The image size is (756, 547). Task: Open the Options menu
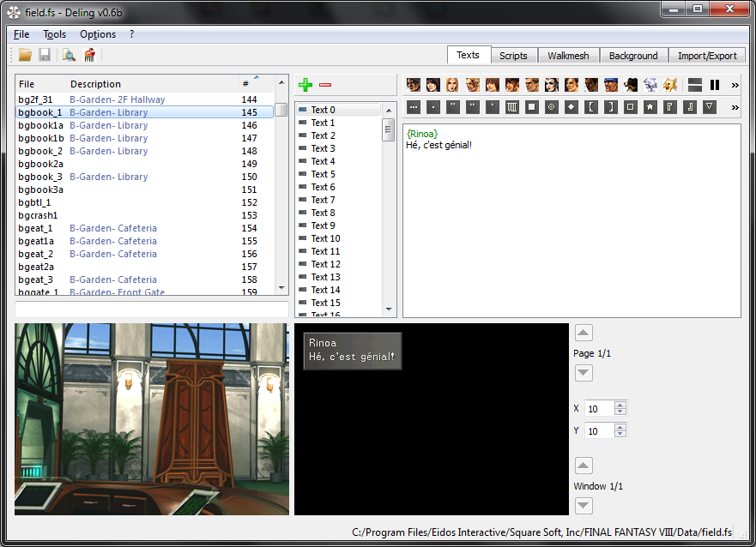coord(98,34)
